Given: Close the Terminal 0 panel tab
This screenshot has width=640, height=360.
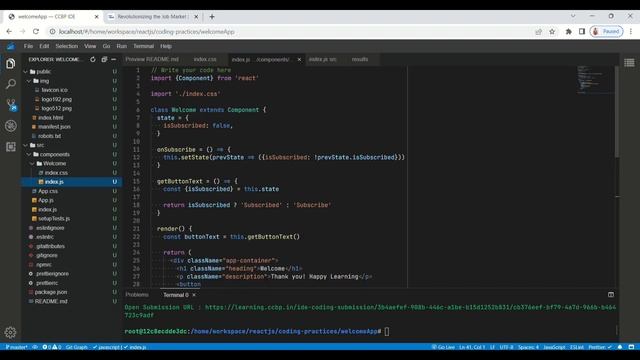Looking at the screenshot, I should click(194, 295).
